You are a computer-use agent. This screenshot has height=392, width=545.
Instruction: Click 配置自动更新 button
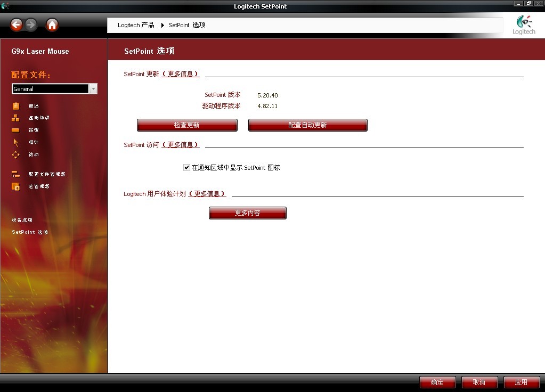[307, 125]
